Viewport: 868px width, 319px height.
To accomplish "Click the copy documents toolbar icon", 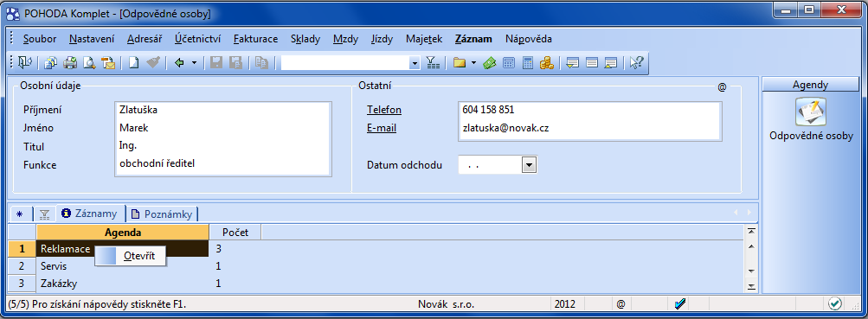I will 50,63.
